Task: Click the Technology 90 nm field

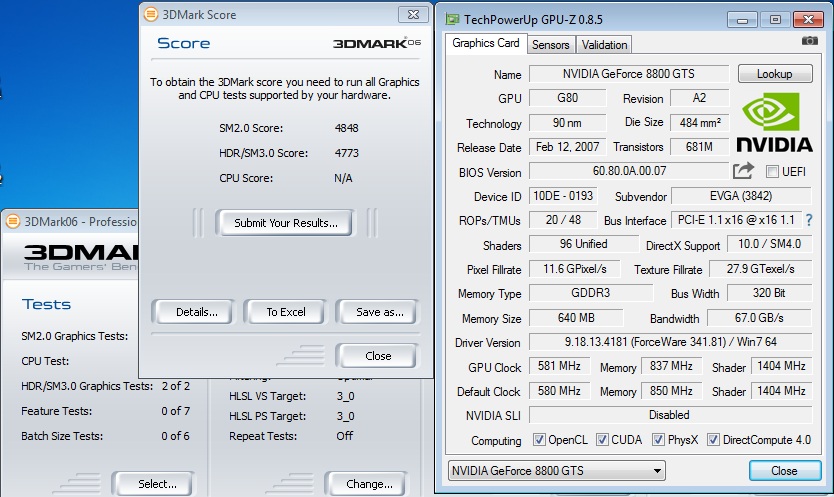Action: click(567, 122)
